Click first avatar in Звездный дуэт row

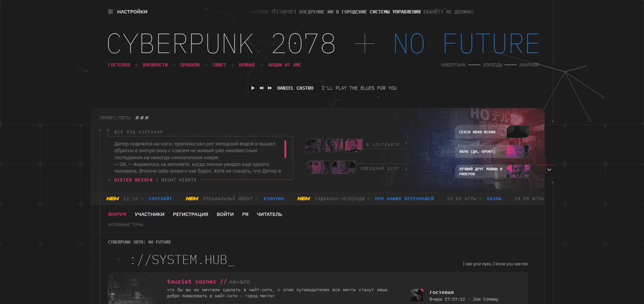(317, 167)
